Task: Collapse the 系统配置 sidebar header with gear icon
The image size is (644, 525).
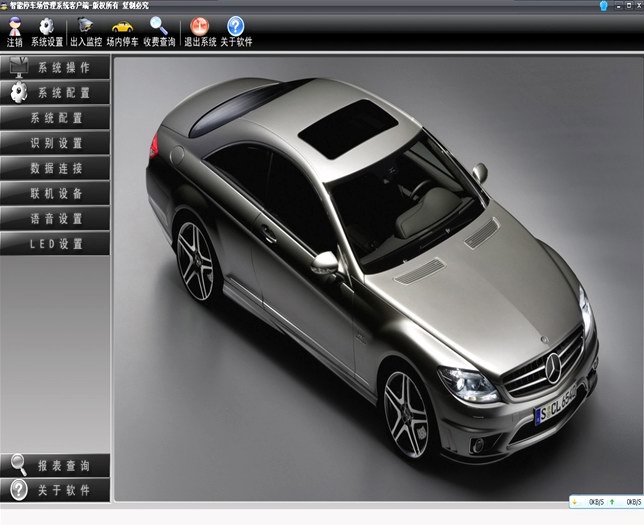Action: pyautogui.click(x=56, y=93)
